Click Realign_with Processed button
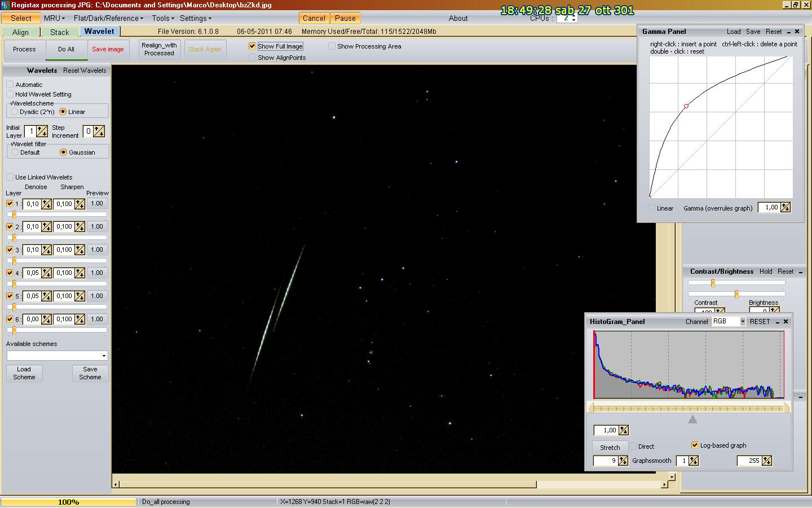 [x=159, y=49]
